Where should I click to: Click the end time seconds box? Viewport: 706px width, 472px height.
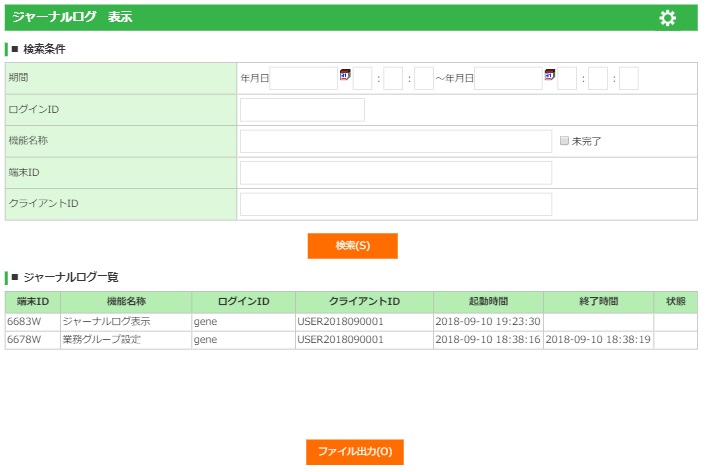[x=628, y=78]
